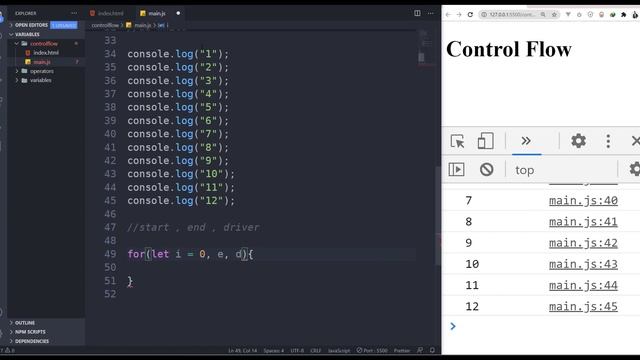Click the editor minimap

click(426, 49)
